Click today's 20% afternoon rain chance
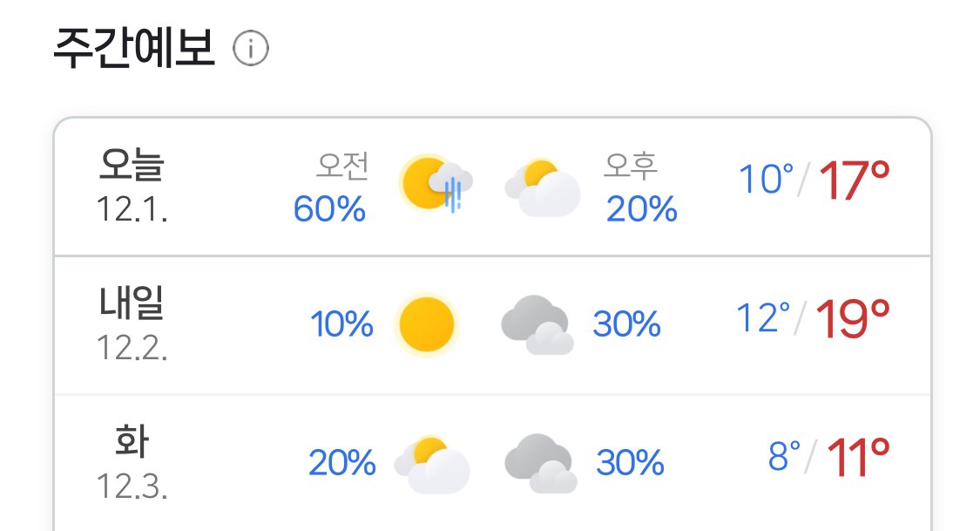The height and width of the screenshot is (531, 980). coord(642,209)
